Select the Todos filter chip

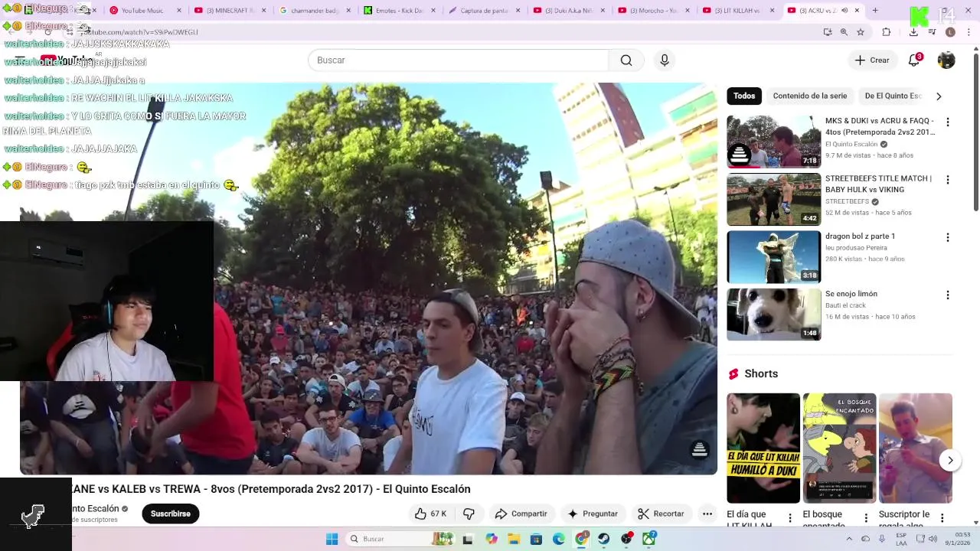[x=744, y=96]
